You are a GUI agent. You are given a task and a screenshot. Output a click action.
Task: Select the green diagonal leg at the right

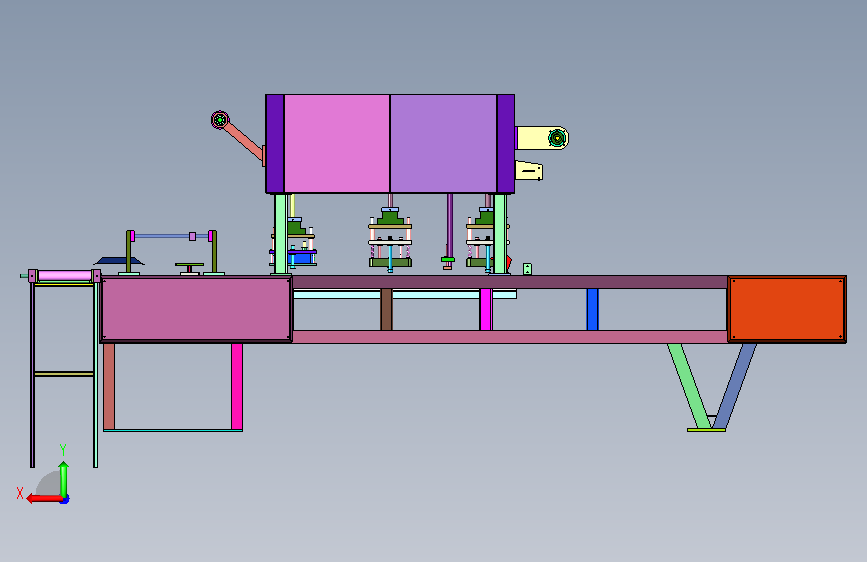click(x=688, y=386)
